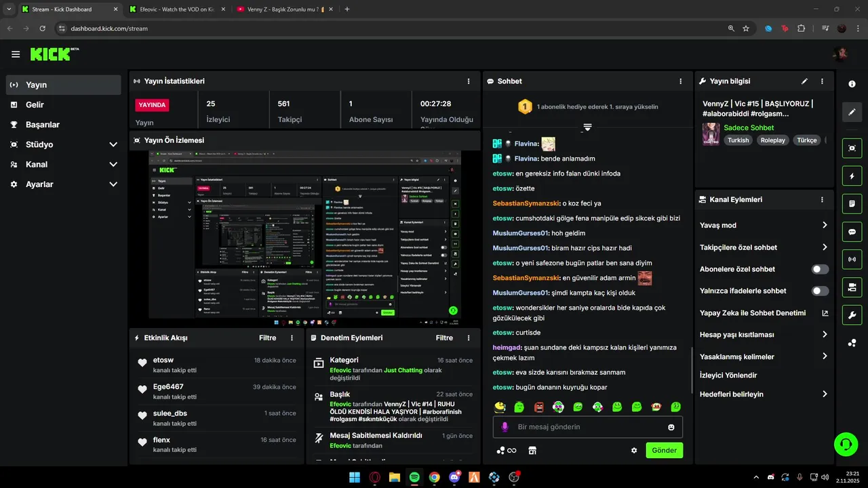The width and height of the screenshot is (868, 488).
Task: Toggle the lightning activity feed widget in the right sidebar
Action: click(x=852, y=176)
